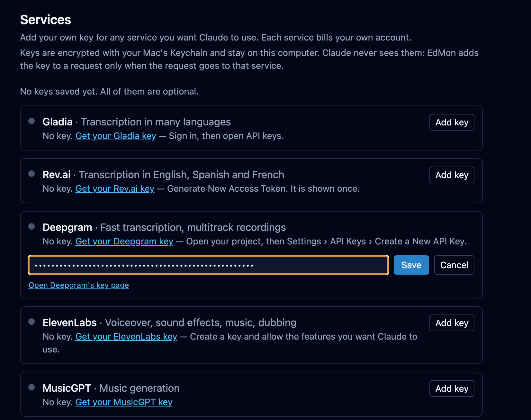531x420 pixels.
Task: Click Add key for ElevenLabs
Action: [x=452, y=323]
